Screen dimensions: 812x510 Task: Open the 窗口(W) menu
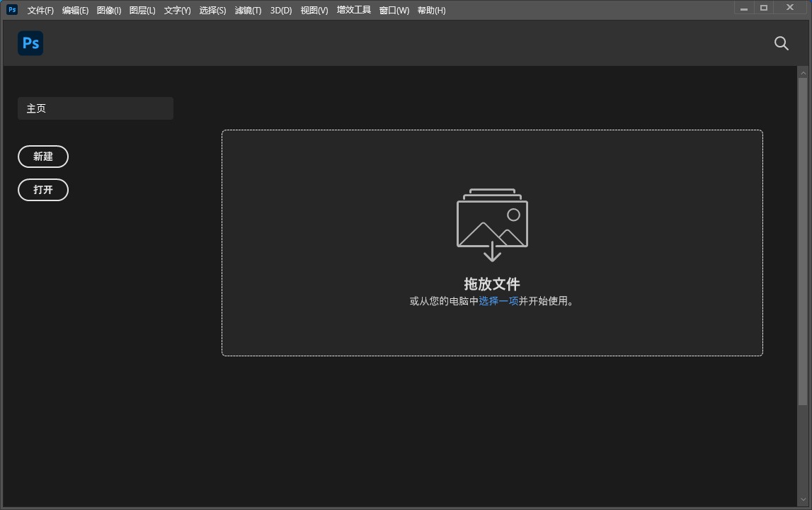(394, 11)
